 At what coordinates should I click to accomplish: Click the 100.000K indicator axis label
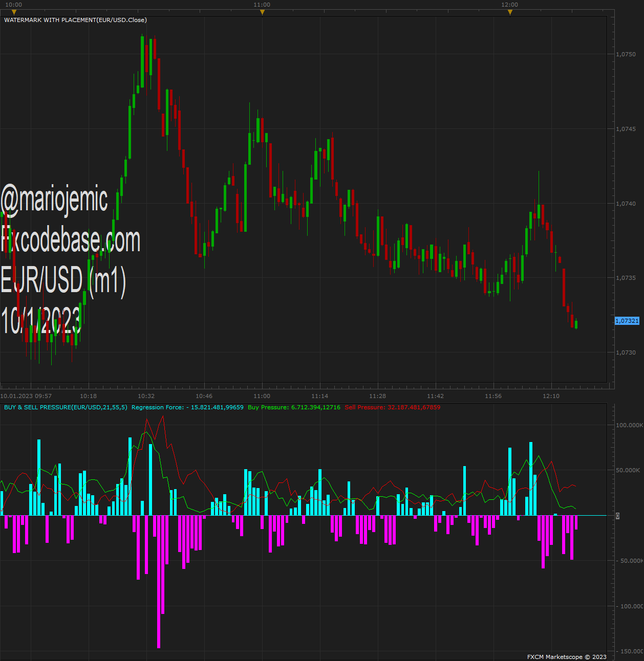coord(629,425)
